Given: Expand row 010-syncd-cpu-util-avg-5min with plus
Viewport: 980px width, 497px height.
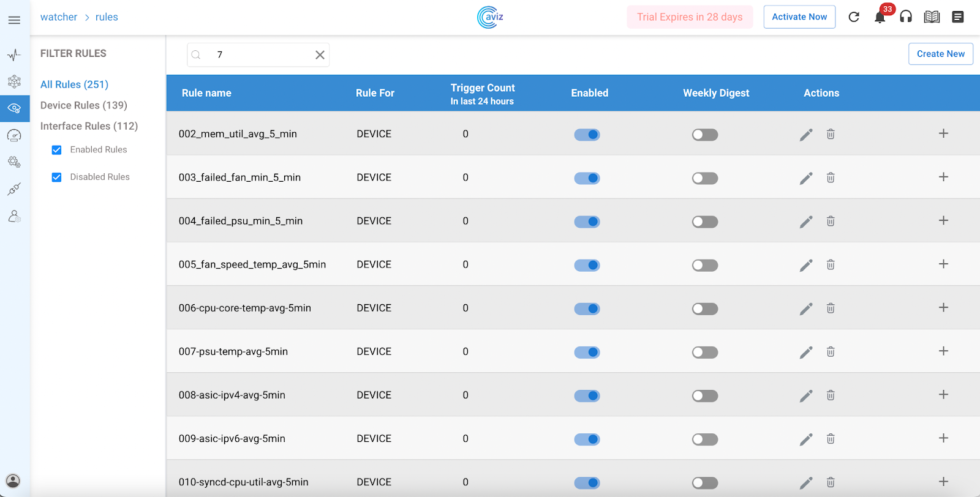Looking at the screenshot, I should coord(943,482).
